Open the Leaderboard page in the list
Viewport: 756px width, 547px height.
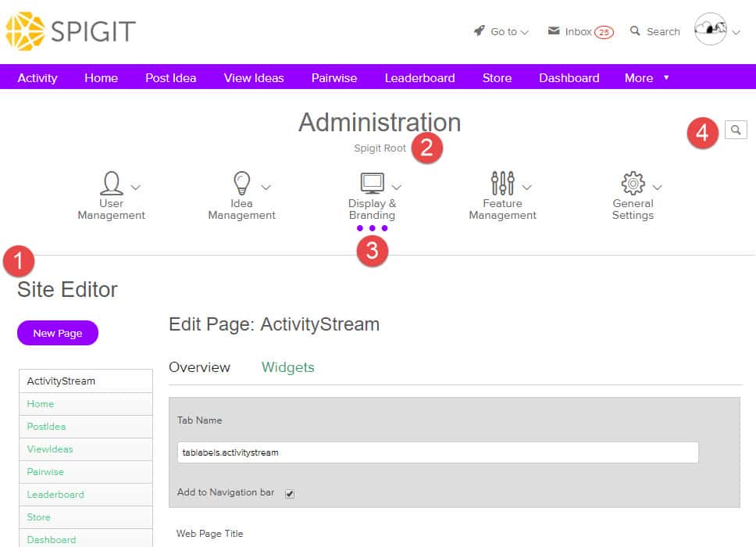click(86, 495)
